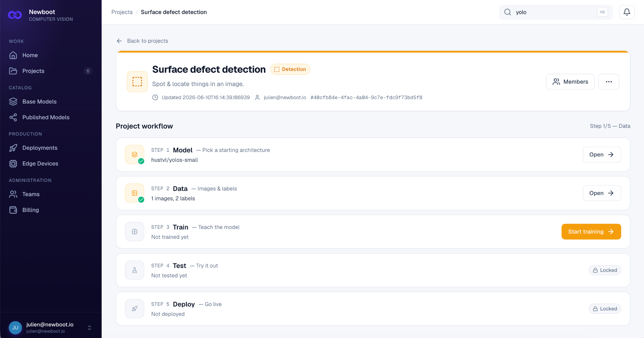Click the Edge Devices chip icon
This screenshot has width=644, height=338.
(13, 163)
